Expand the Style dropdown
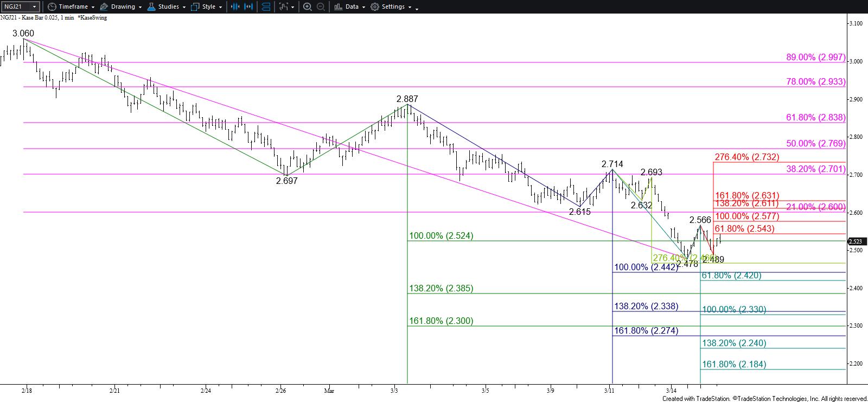The image size is (868, 402). point(208,7)
